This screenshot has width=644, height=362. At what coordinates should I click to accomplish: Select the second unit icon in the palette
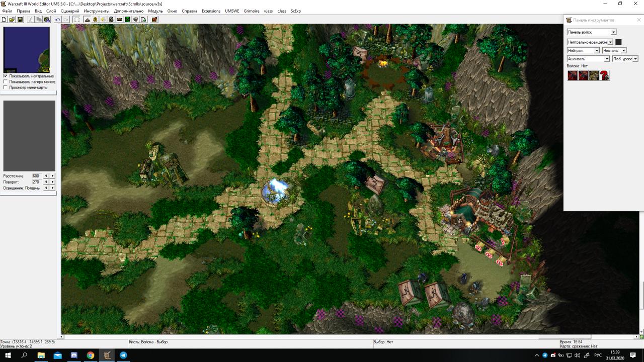(583, 75)
